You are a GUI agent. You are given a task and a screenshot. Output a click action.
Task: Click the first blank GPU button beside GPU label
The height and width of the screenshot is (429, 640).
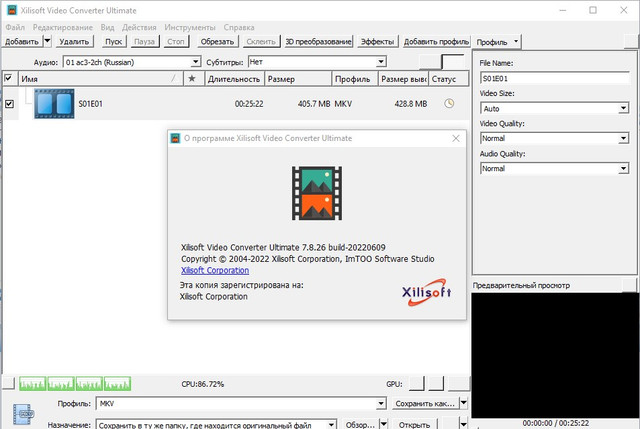(416, 383)
